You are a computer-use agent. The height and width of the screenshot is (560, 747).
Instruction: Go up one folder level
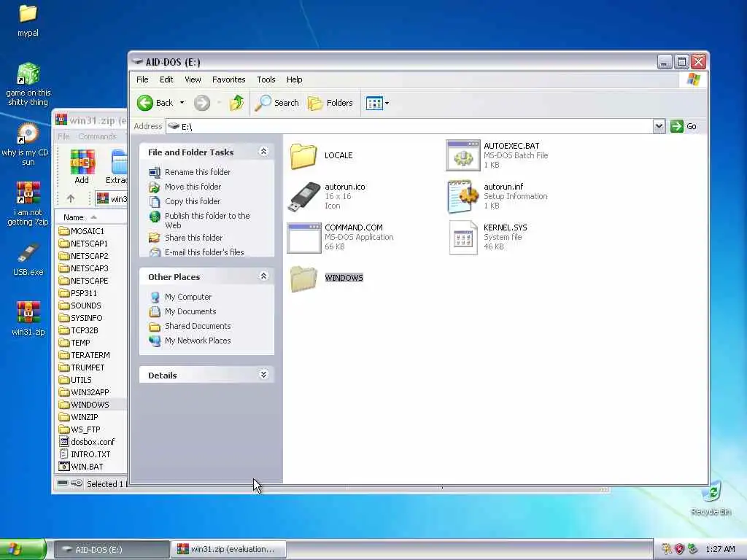(x=237, y=103)
